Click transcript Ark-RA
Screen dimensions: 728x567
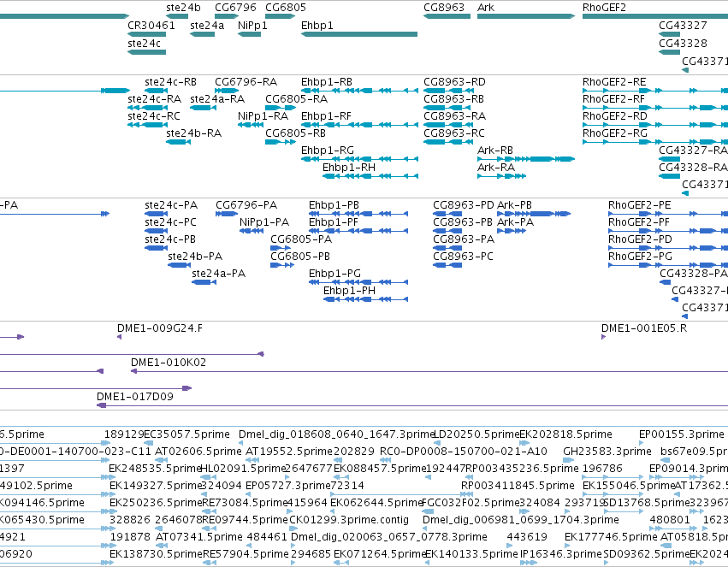(x=496, y=168)
